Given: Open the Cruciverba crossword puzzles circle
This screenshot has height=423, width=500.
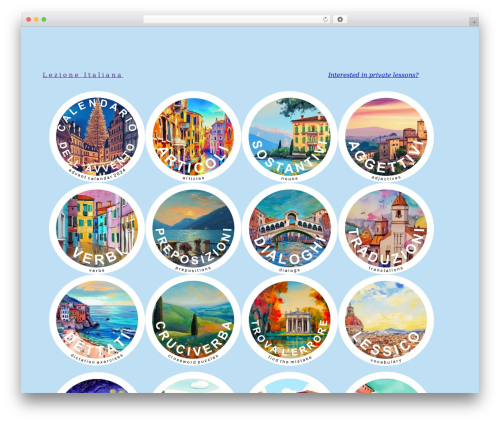Looking at the screenshot, I should (x=193, y=320).
